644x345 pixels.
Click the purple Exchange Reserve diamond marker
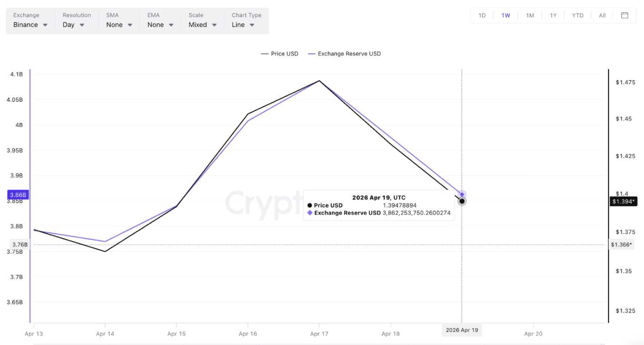point(462,194)
